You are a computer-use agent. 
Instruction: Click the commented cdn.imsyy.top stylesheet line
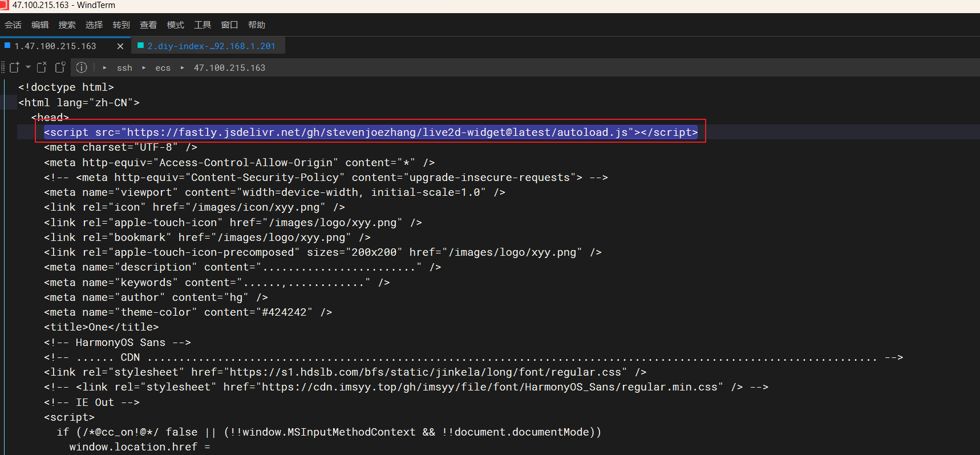(406, 387)
